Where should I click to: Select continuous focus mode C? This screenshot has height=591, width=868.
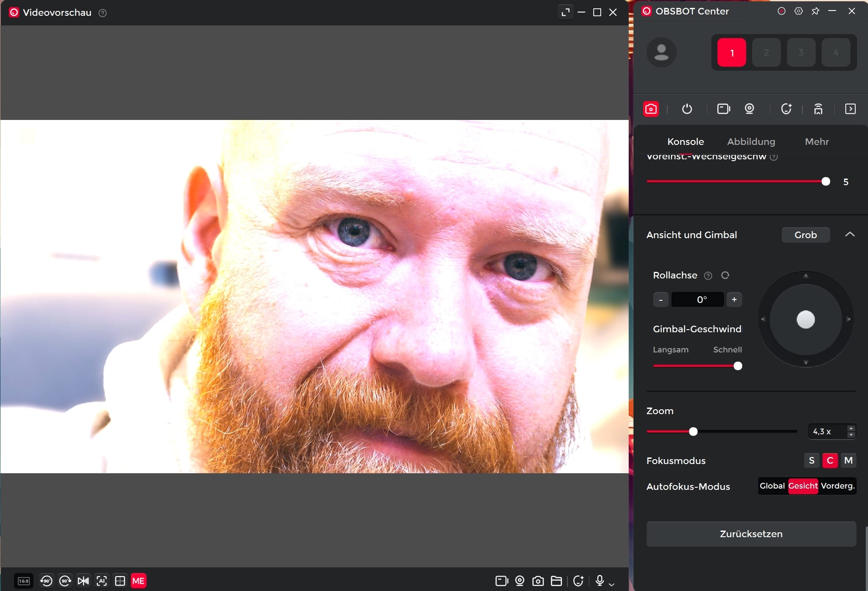click(829, 461)
